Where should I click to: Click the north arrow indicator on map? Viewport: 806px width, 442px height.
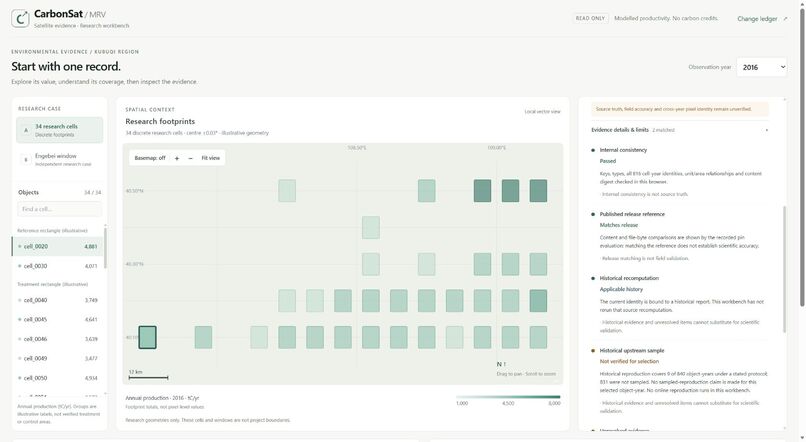click(x=501, y=364)
